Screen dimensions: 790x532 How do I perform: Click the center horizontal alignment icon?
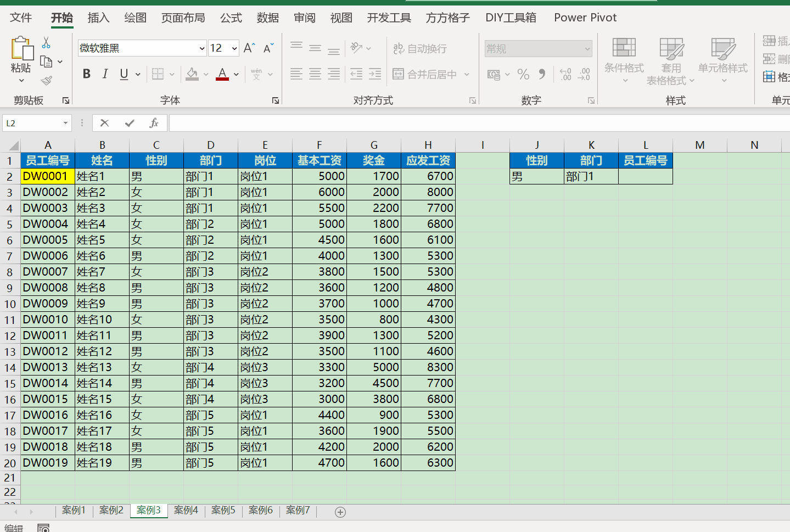click(x=315, y=74)
